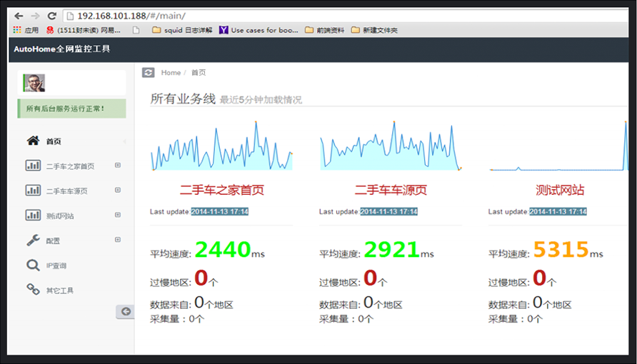
Task: Click the 首页 breadcrumb text
Action: [199, 73]
